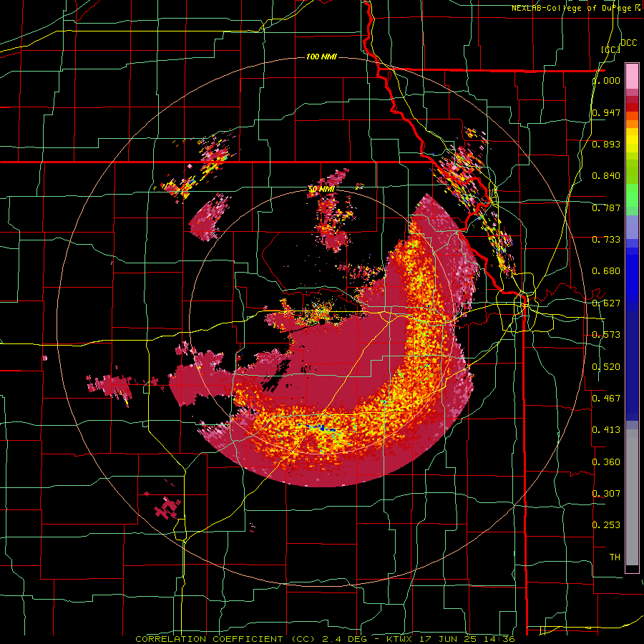The image size is (644, 644).
Task: Click the 0.627 value on the color scale
Action: tap(606, 303)
